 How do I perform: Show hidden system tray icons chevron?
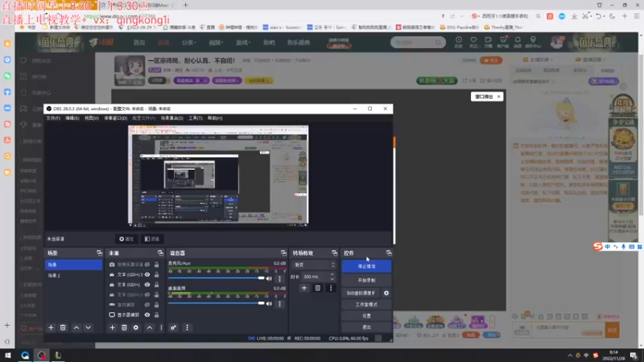(x=570, y=356)
